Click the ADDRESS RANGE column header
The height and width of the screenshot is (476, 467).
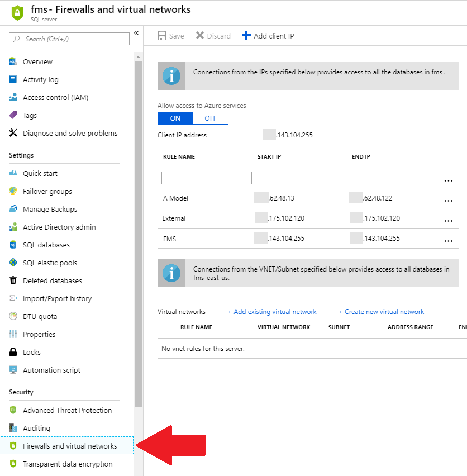[410, 327]
